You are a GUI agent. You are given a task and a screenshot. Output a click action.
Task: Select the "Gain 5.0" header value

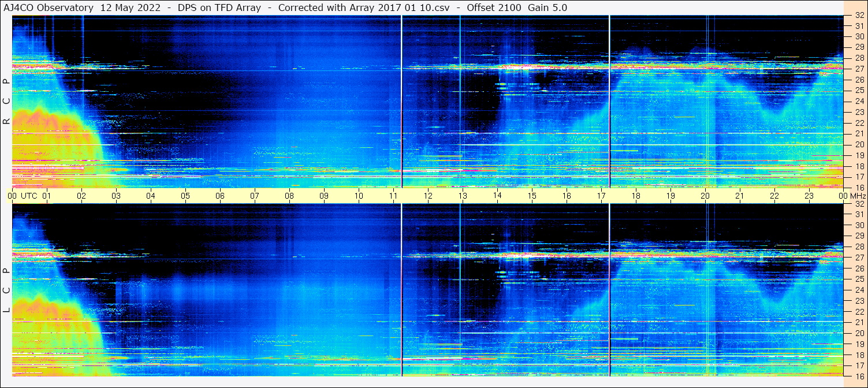tap(547, 8)
